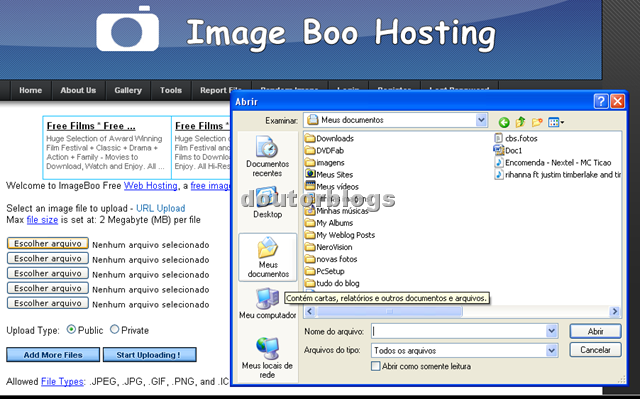Select the Public upload type
Viewport: 640px width, 399px height.
click(71, 329)
